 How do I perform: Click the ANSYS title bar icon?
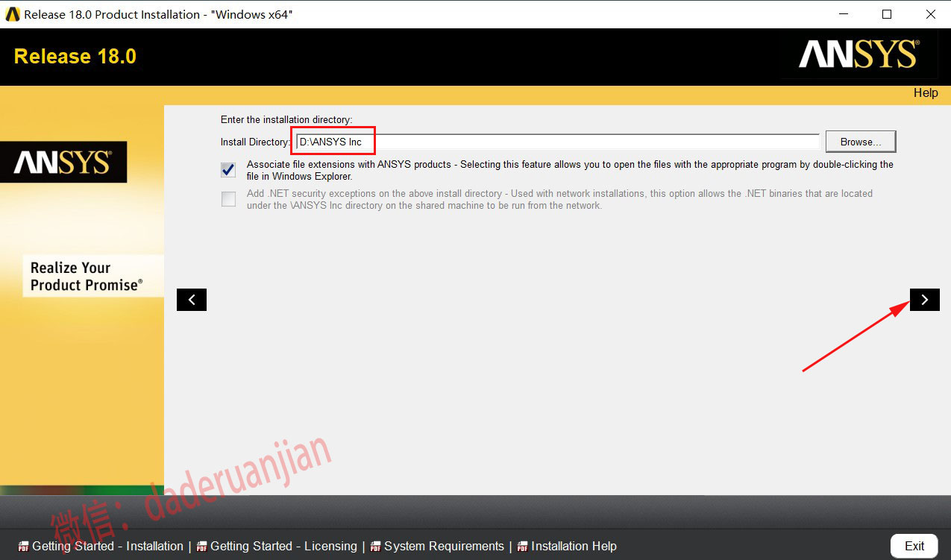tap(12, 14)
